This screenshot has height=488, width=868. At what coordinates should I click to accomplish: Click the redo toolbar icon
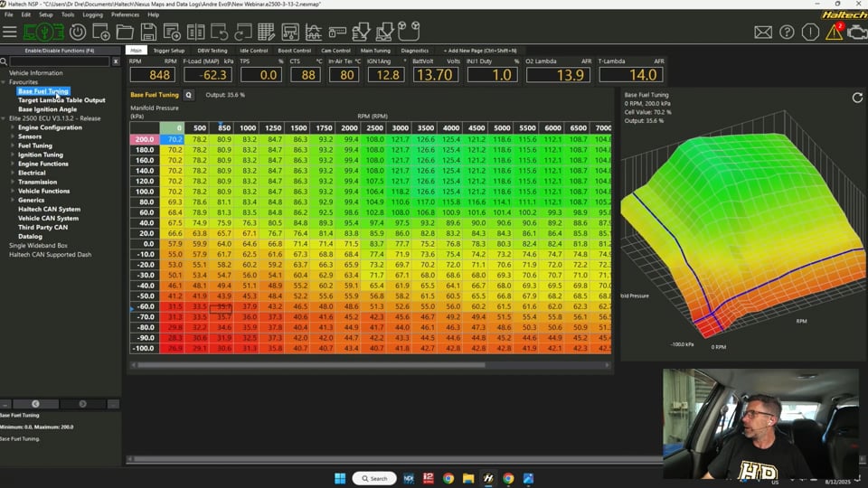tap(242, 33)
